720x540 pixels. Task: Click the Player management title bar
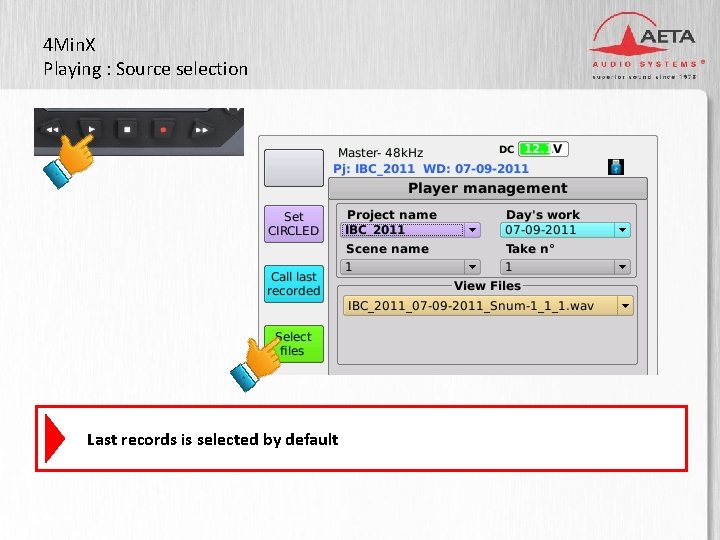488,188
